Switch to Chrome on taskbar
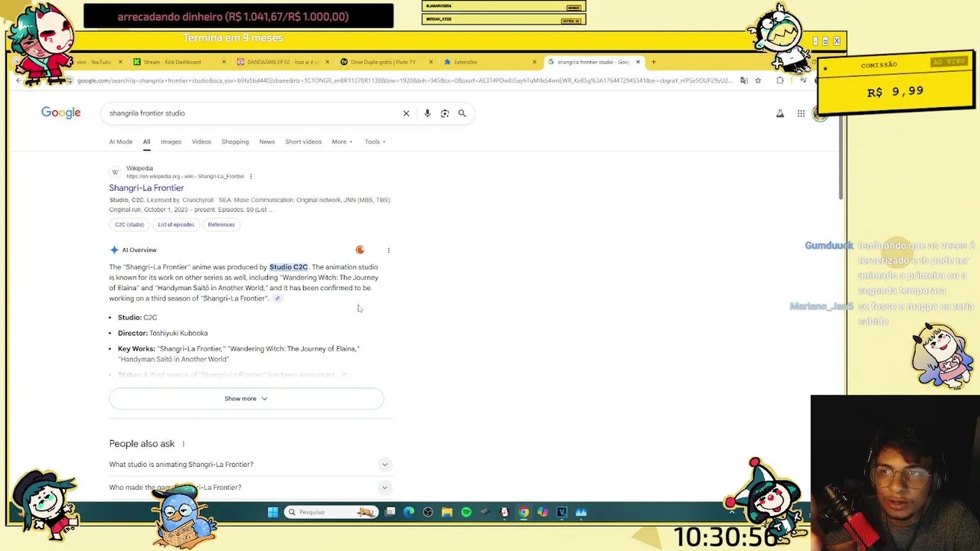This screenshot has height=551, width=980. (524, 512)
